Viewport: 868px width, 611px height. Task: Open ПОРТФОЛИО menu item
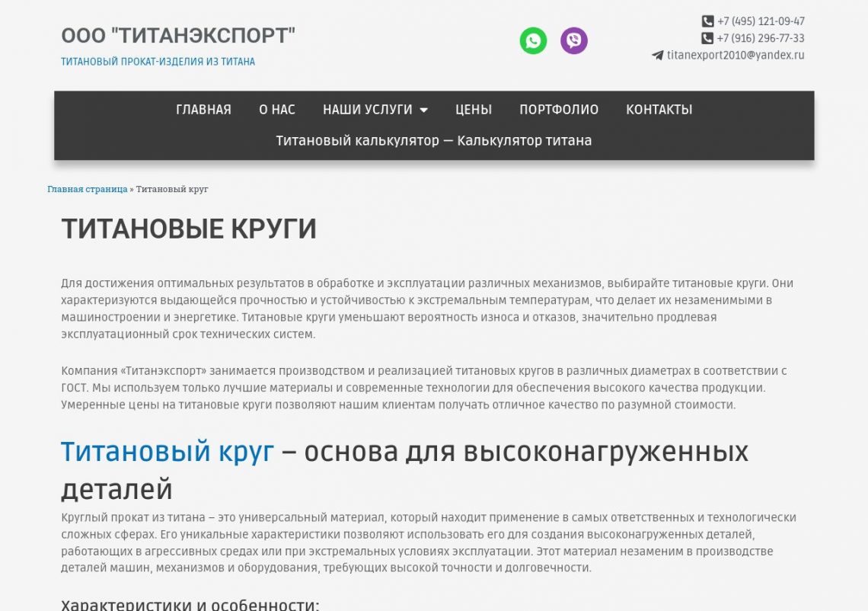pyautogui.click(x=559, y=110)
